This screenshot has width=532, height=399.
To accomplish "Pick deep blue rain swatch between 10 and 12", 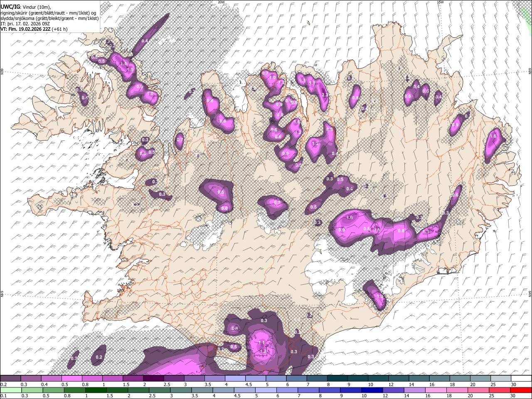I will [372, 390].
